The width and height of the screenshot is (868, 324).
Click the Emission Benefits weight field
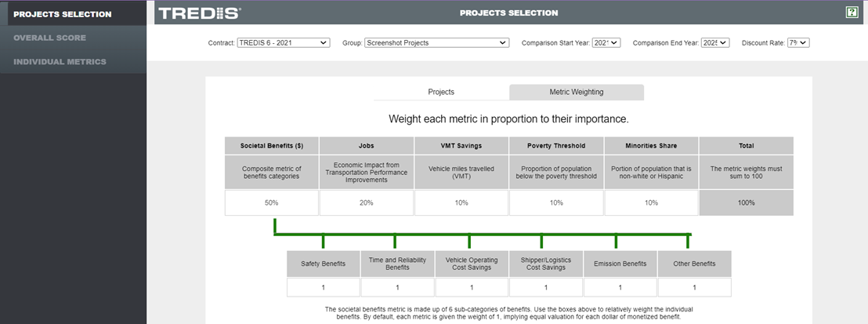620,287
